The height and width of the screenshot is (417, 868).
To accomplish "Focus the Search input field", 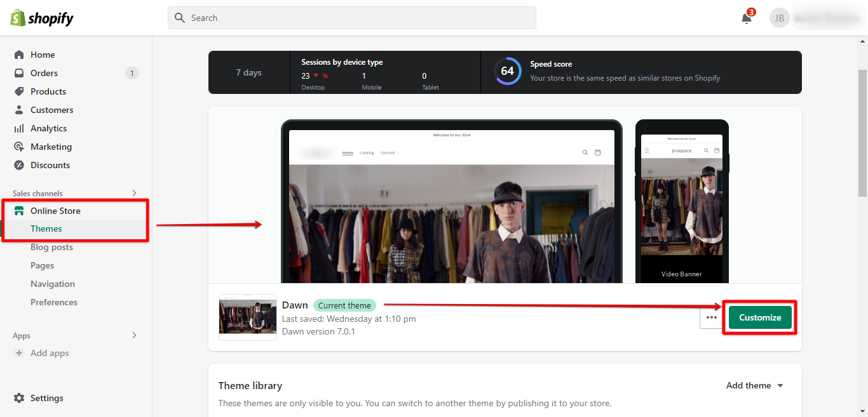I will 352,18.
